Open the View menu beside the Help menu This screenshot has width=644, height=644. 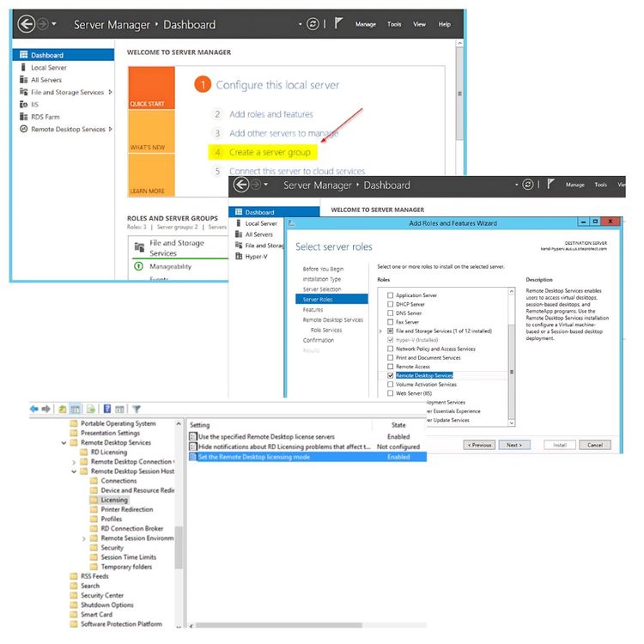pyautogui.click(x=419, y=24)
